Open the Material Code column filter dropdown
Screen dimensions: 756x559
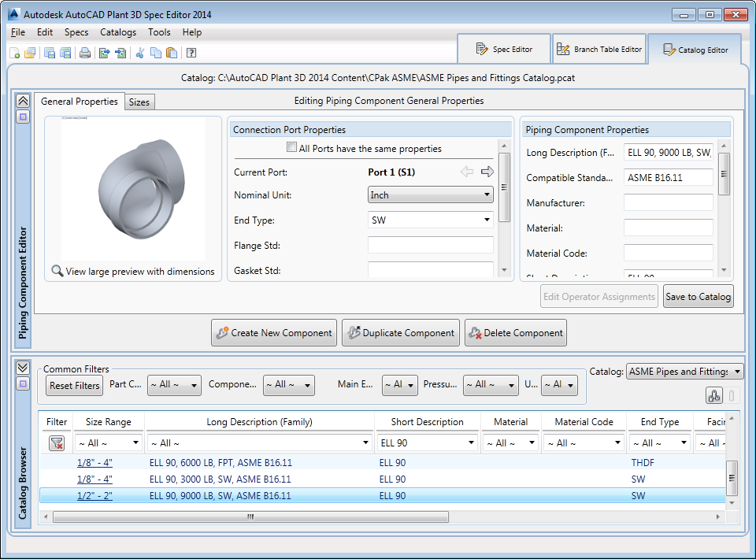pyautogui.click(x=584, y=442)
